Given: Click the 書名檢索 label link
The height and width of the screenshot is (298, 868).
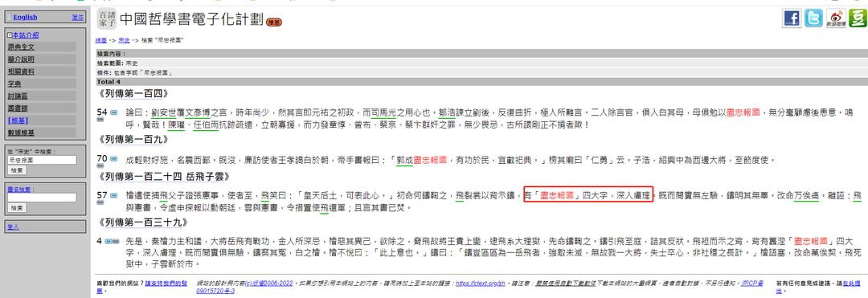Looking at the screenshot, I should (18, 189).
